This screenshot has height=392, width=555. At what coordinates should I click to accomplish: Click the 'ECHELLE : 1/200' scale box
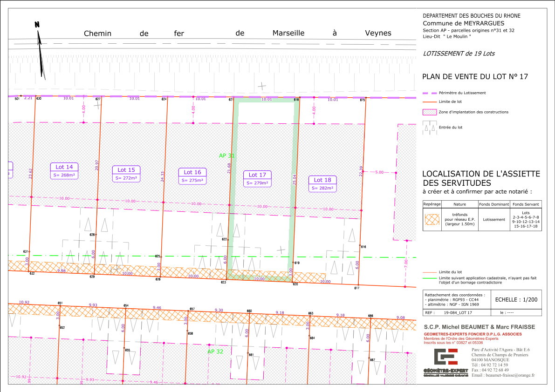[516, 299]
